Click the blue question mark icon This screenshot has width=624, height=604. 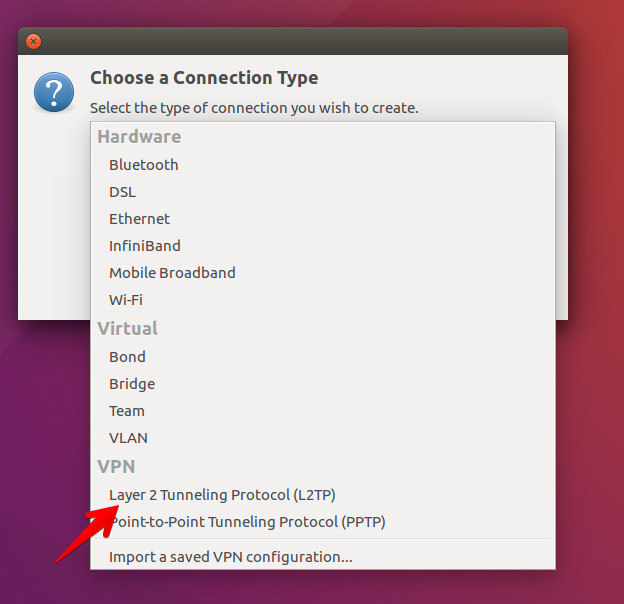click(54, 92)
